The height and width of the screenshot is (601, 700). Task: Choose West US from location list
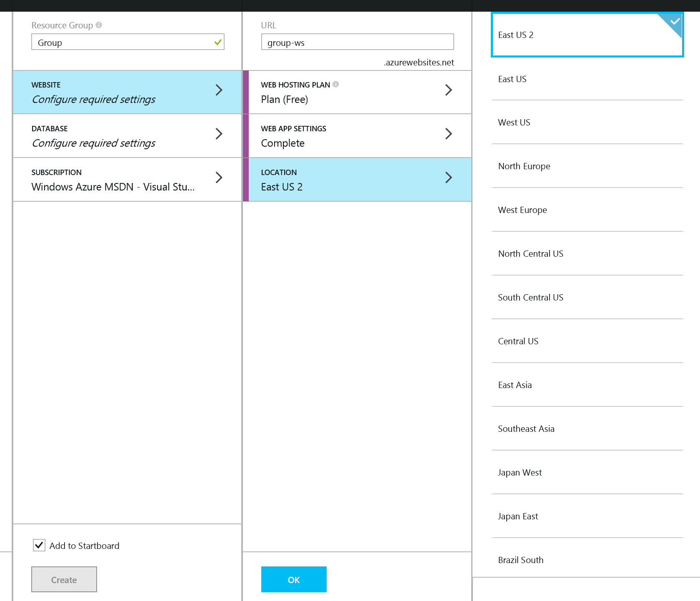point(587,123)
